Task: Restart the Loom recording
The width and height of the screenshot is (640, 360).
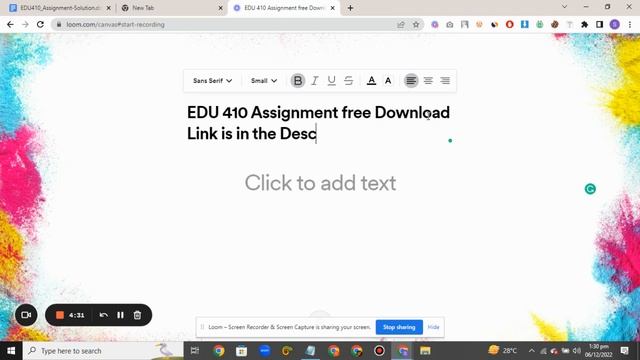Action: click(103, 315)
